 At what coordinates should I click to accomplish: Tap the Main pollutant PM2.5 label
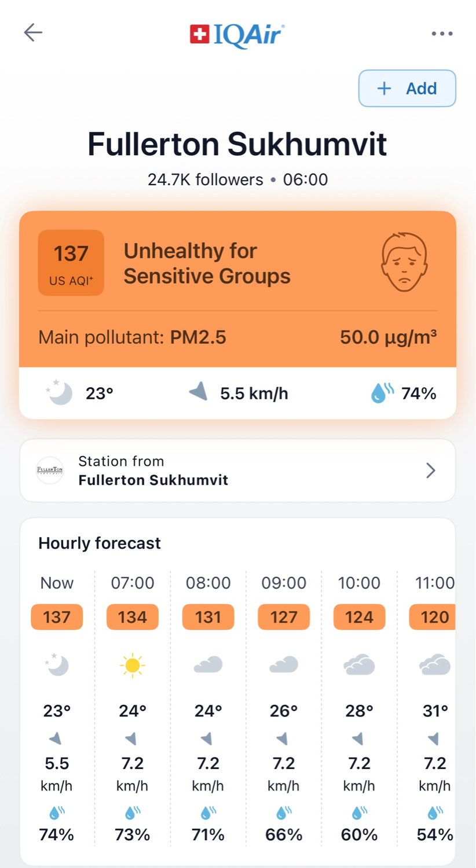pyautogui.click(x=132, y=337)
